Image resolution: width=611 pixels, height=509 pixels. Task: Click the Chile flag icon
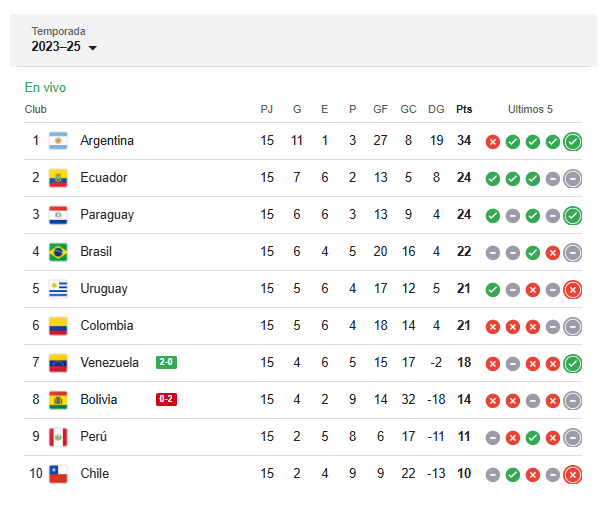58,474
